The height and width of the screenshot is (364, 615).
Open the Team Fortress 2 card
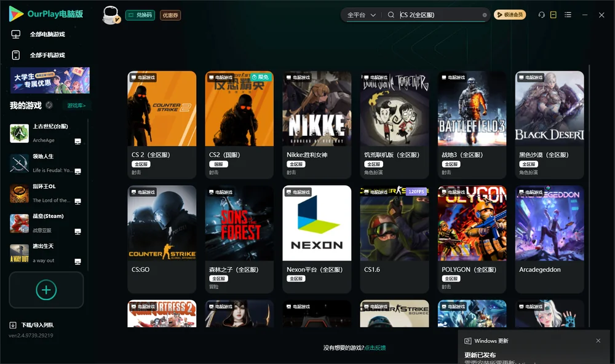point(162,314)
